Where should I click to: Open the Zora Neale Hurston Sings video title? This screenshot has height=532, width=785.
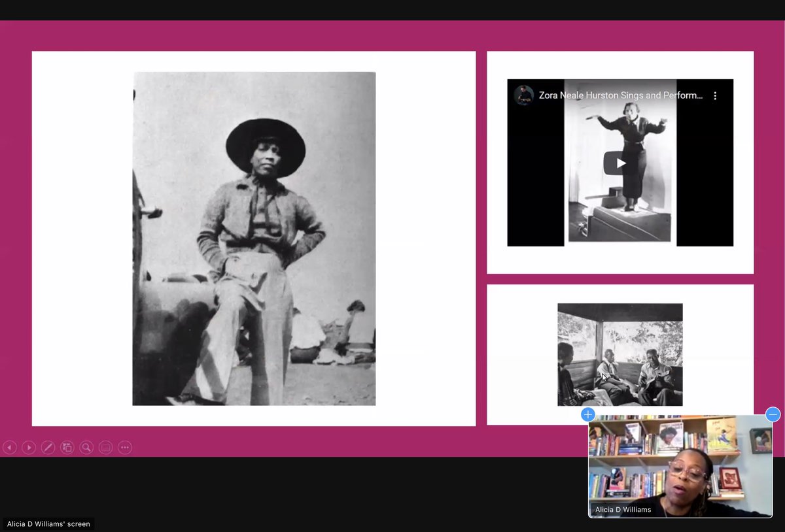(621, 95)
